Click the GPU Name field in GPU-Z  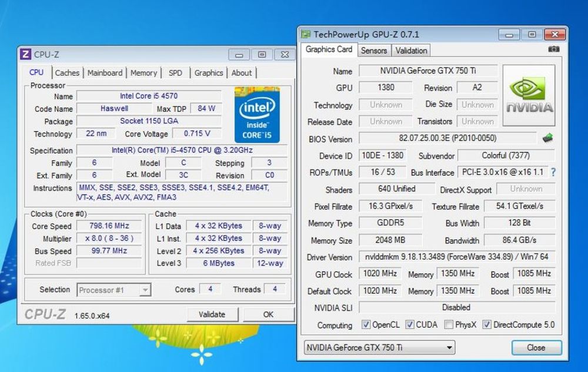pyautogui.click(x=428, y=71)
